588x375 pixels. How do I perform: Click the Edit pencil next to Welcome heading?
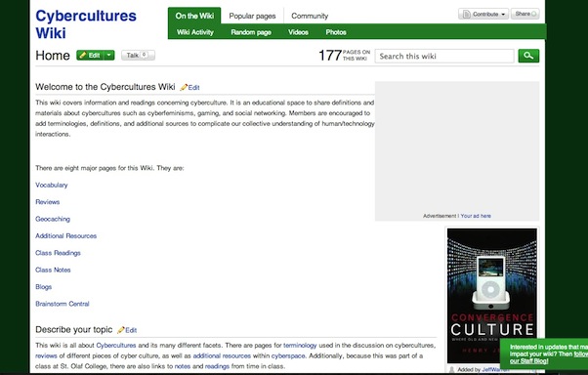(x=189, y=87)
